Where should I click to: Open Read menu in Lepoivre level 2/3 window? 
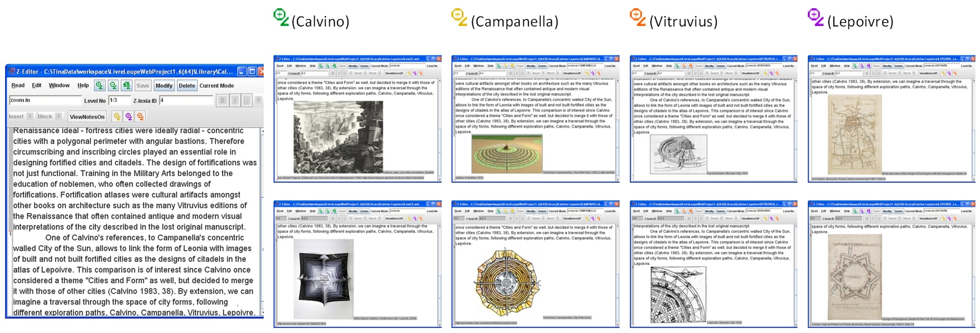pyautogui.click(x=814, y=66)
